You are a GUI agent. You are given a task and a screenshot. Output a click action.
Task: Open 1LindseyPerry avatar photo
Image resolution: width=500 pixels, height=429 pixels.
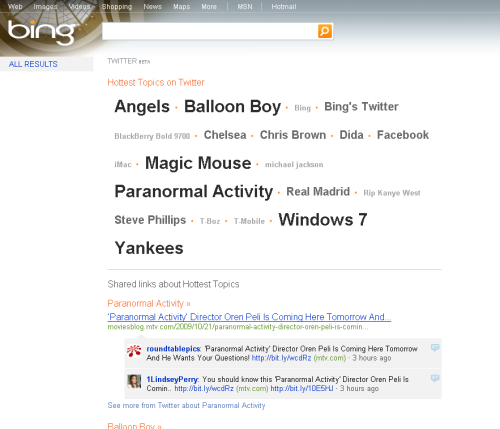tap(134, 381)
